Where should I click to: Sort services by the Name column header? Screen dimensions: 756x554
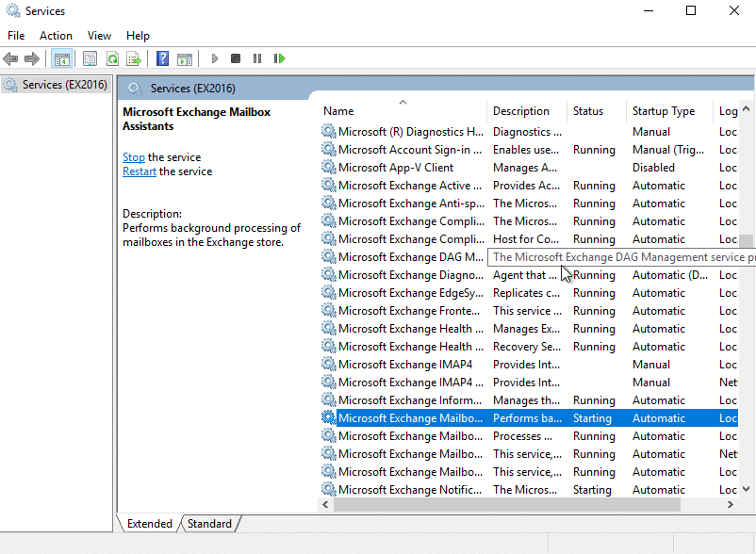tap(338, 111)
